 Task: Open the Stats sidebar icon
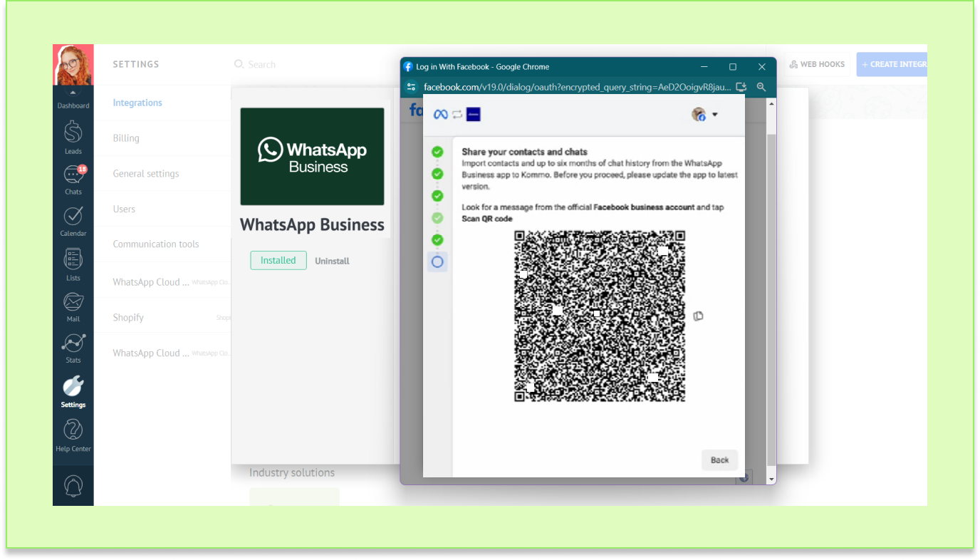coord(73,345)
